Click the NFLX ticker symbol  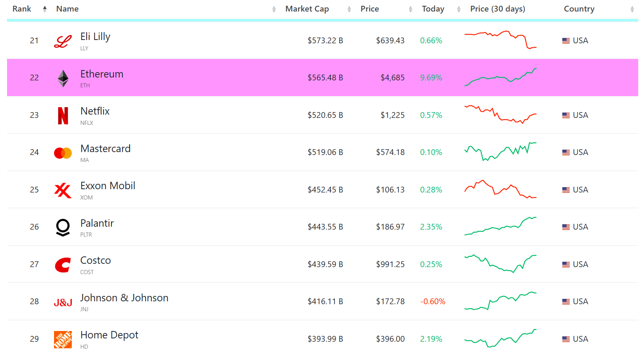coord(87,123)
